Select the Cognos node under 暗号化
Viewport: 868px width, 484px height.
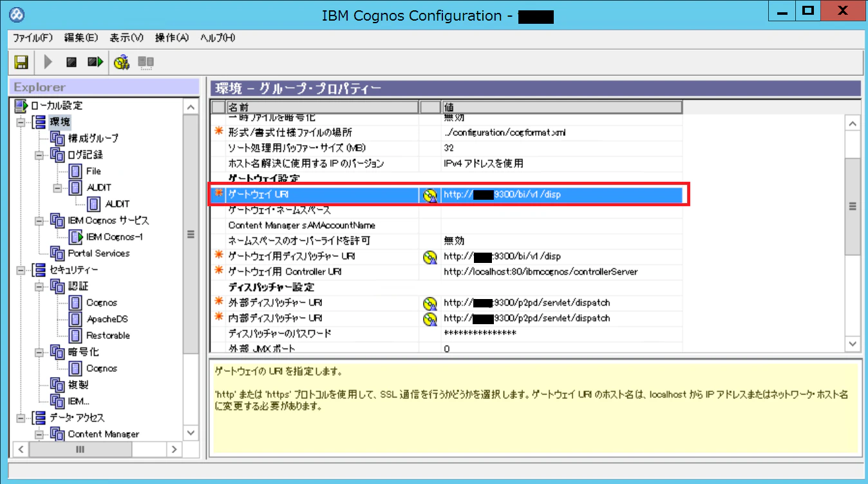tap(102, 369)
